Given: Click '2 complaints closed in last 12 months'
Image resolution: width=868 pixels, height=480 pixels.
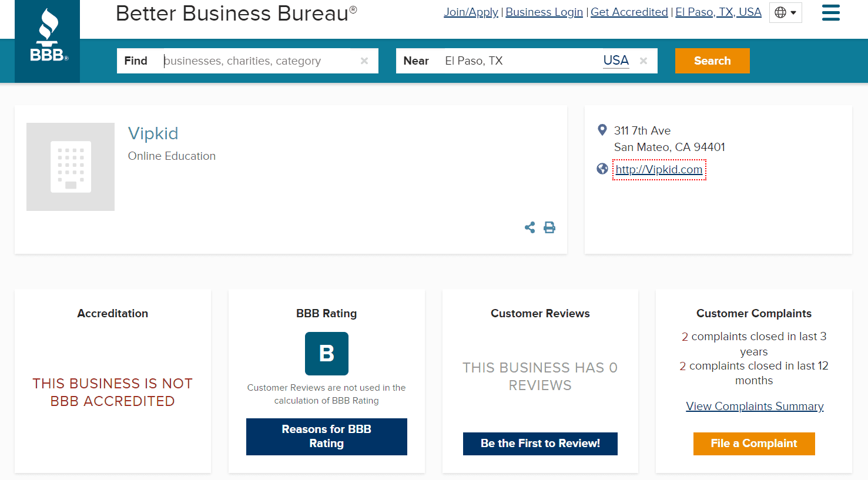Looking at the screenshot, I should click(754, 373).
